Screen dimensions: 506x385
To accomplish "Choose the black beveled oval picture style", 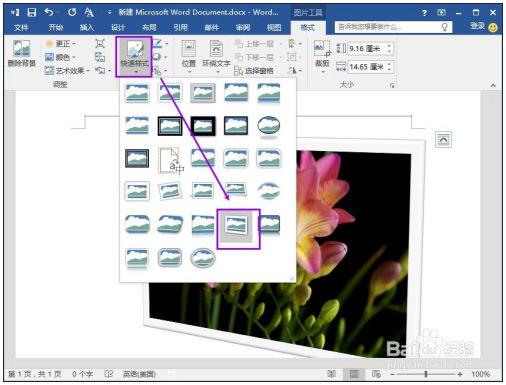I will [x=269, y=126].
